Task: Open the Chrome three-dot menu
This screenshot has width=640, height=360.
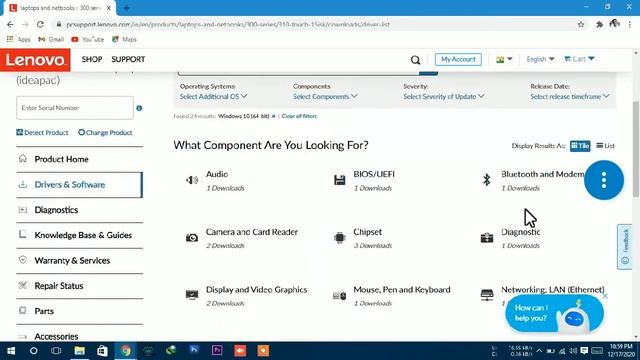Action: coord(630,24)
